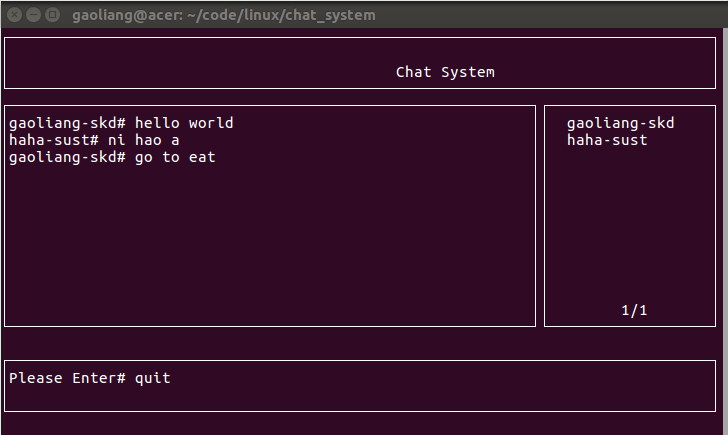Click the Chat System header text
728x435 pixels.
click(x=445, y=72)
